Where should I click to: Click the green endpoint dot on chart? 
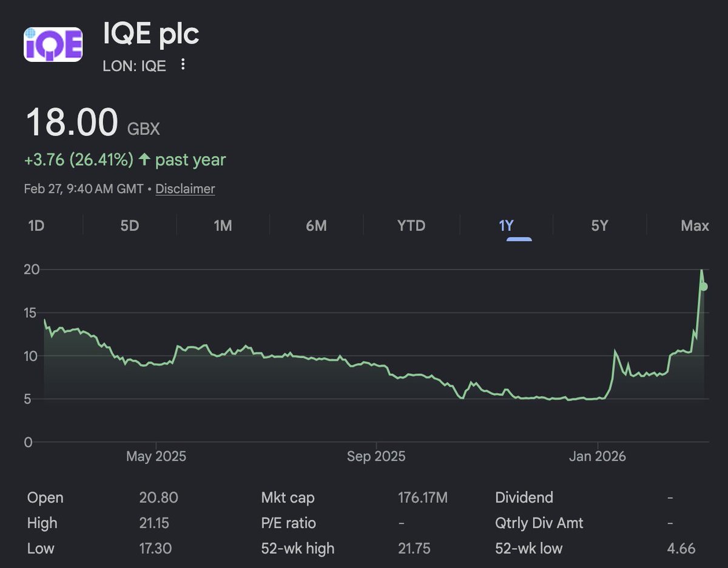704,286
